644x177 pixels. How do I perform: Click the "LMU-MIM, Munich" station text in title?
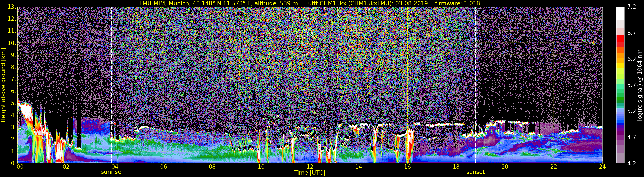point(165,3)
